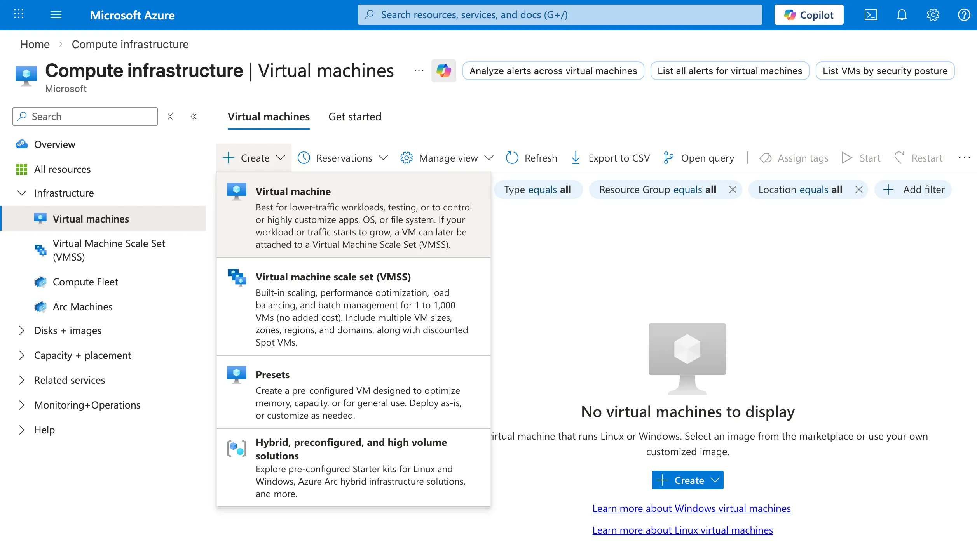Expand the Disks + images section
This screenshot has width=977, height=560.
pos(68,330)
